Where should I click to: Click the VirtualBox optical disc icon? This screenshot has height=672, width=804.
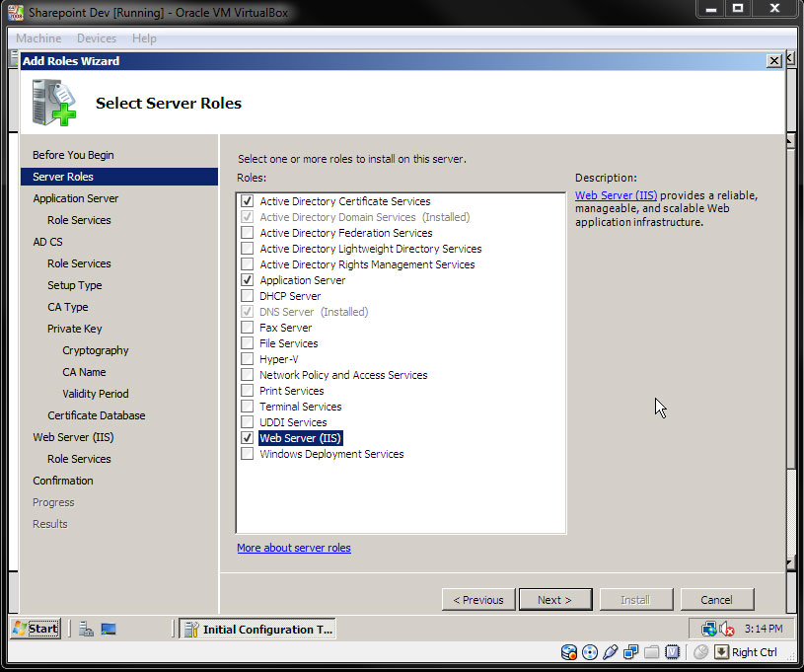click(590, 652)
